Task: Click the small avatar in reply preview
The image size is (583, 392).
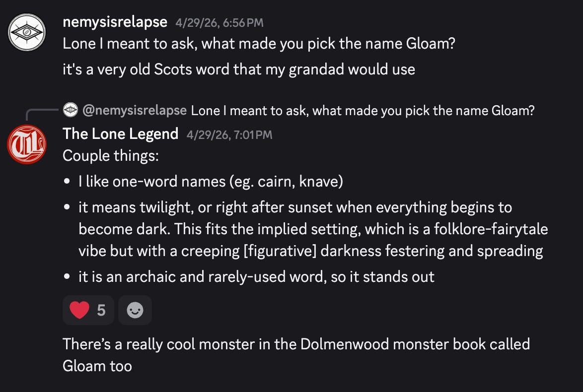Action: (71, 110)
